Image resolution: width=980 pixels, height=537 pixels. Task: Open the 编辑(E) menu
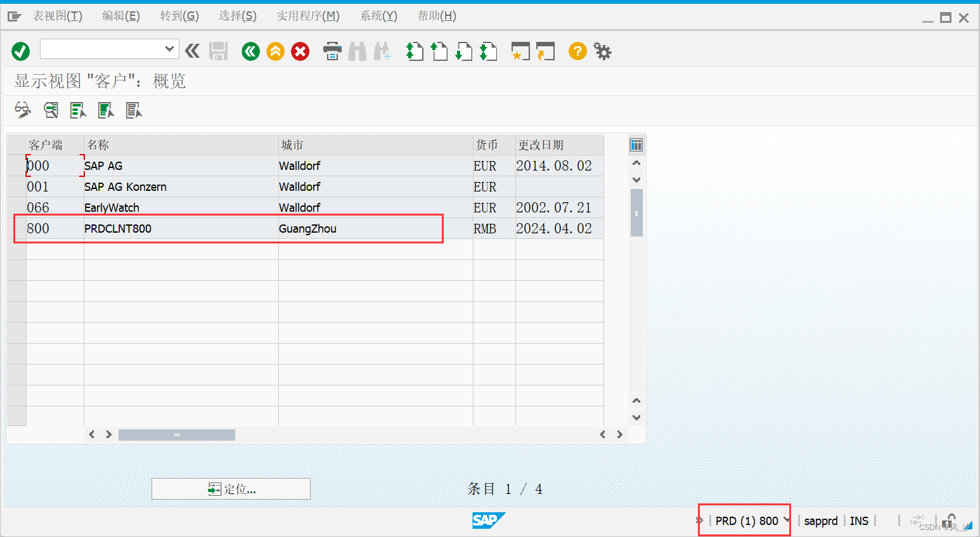121,16
